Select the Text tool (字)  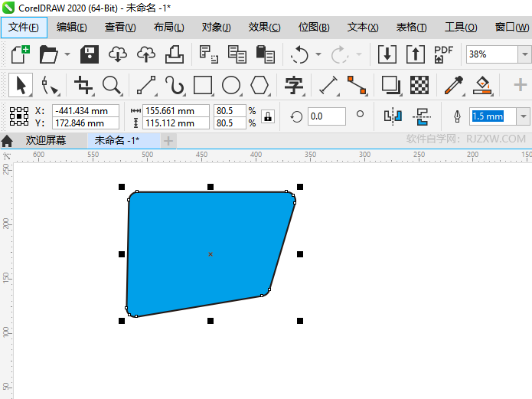(294, 84)
